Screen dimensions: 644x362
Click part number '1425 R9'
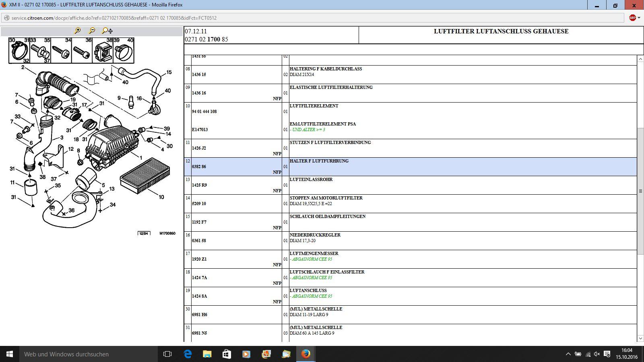point(199,185)
